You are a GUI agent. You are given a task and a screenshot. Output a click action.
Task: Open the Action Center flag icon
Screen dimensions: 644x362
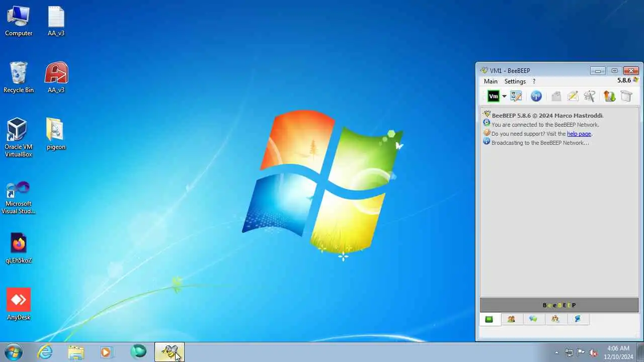click(581, 352)
